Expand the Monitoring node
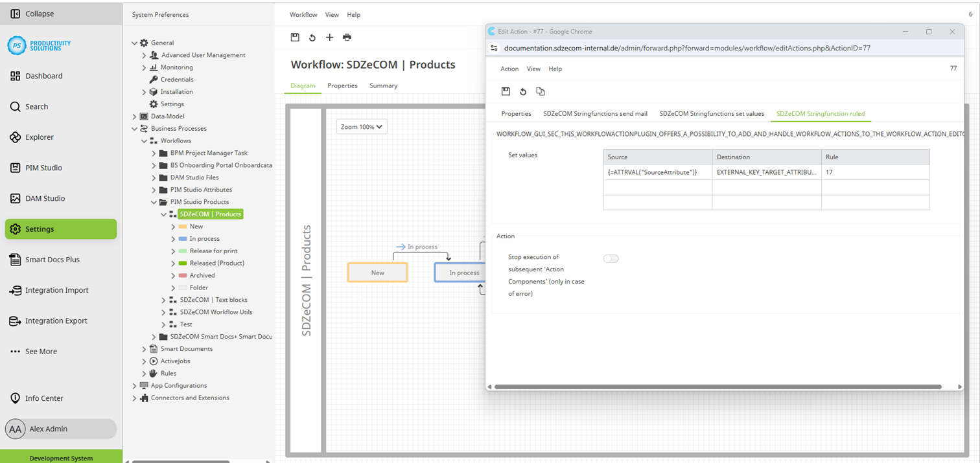 tap(144, 67)
